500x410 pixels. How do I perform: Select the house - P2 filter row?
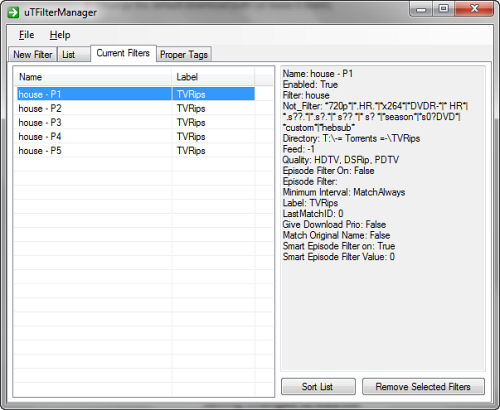(x=136, y=108)
